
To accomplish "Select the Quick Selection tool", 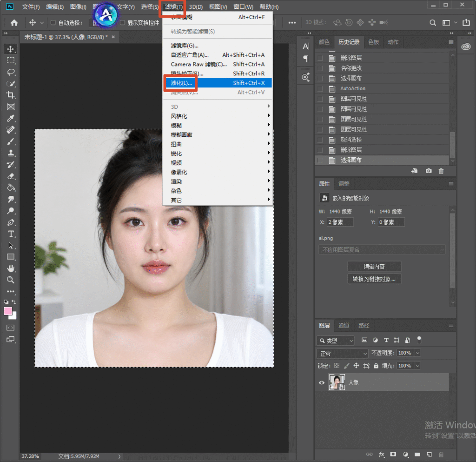I will coord(11,84).
